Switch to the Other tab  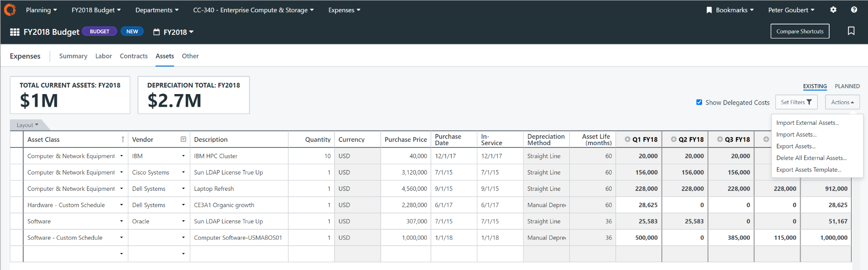coord(190,56)
